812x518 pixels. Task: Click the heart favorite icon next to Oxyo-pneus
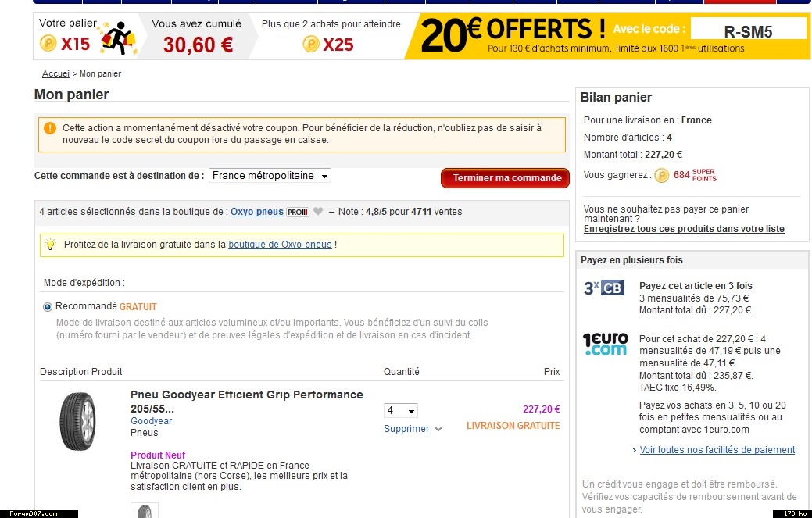pos(318,212)
